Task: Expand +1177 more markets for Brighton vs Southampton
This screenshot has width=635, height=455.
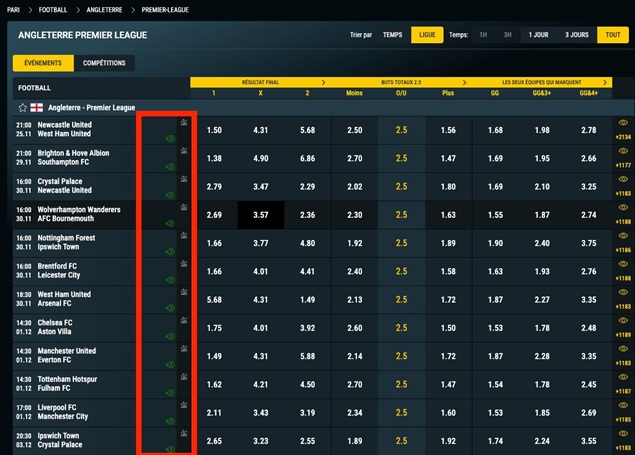Action: coord(623,166)
